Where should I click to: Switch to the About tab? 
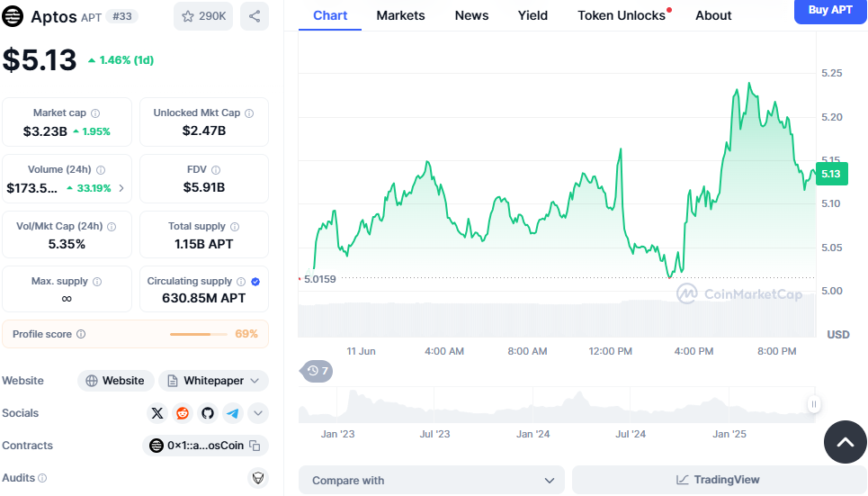point(713,15)
